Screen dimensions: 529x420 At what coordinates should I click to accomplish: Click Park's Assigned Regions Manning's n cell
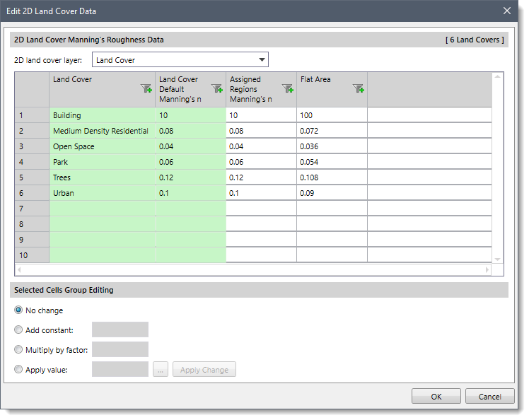(261, 162)
